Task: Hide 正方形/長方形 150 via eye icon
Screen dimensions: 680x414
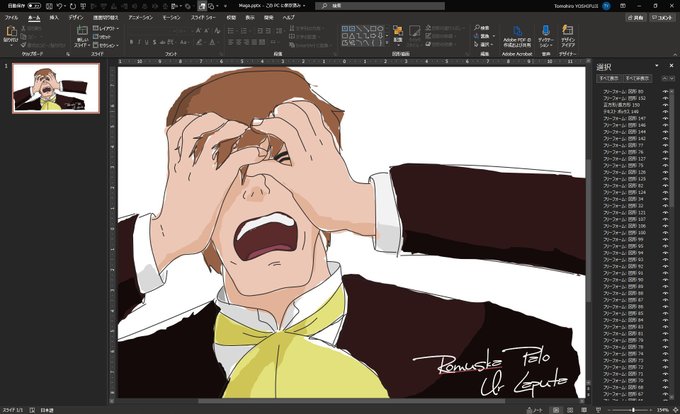Action: click(x=665, y=105)
